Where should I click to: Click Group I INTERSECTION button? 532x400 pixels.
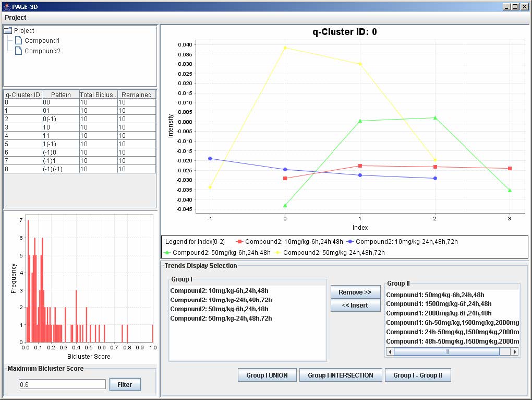(340, 375)
